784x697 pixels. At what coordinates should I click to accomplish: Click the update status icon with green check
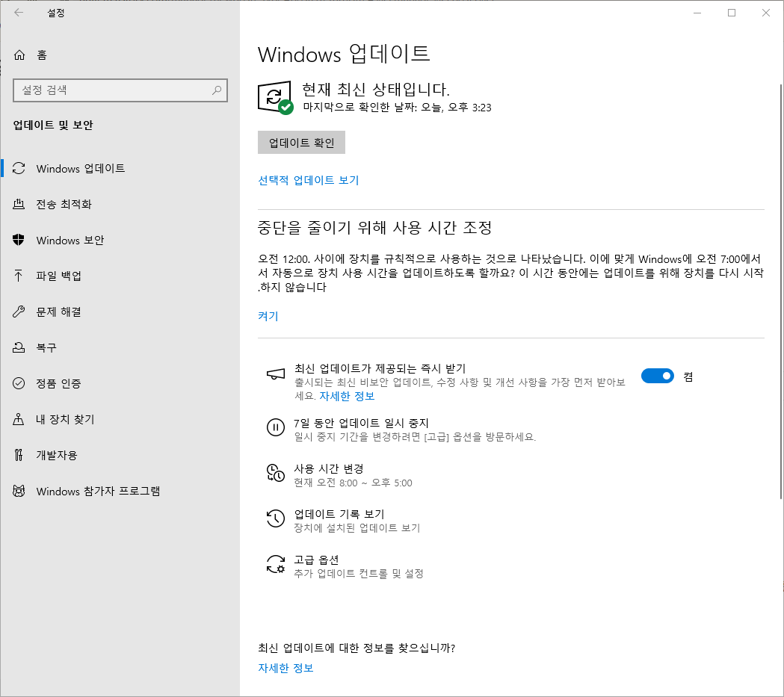[x=276, y=97]
